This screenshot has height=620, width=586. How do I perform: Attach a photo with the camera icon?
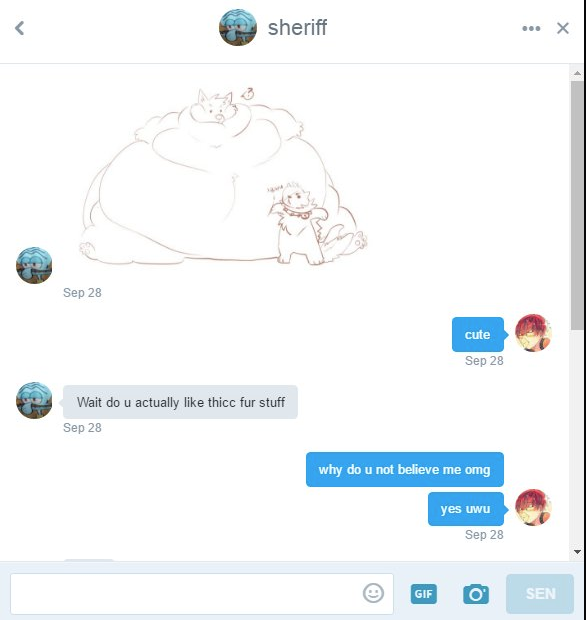pos(476,594)
